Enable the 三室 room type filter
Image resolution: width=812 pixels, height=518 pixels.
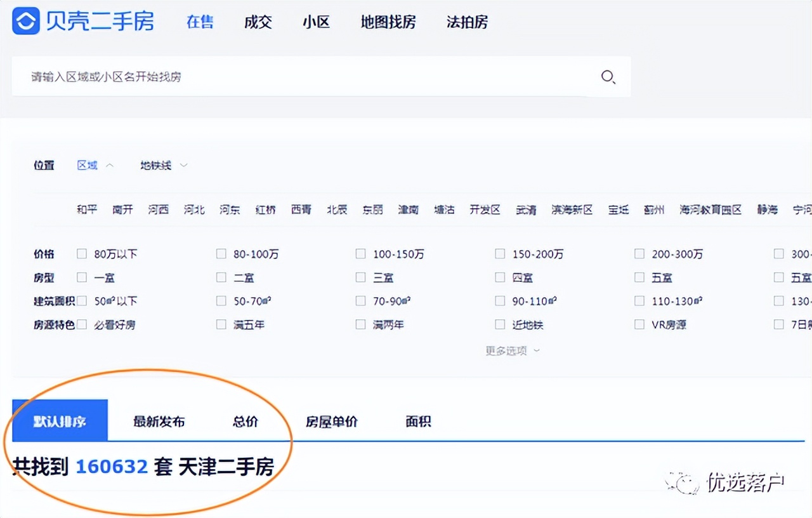360,277
